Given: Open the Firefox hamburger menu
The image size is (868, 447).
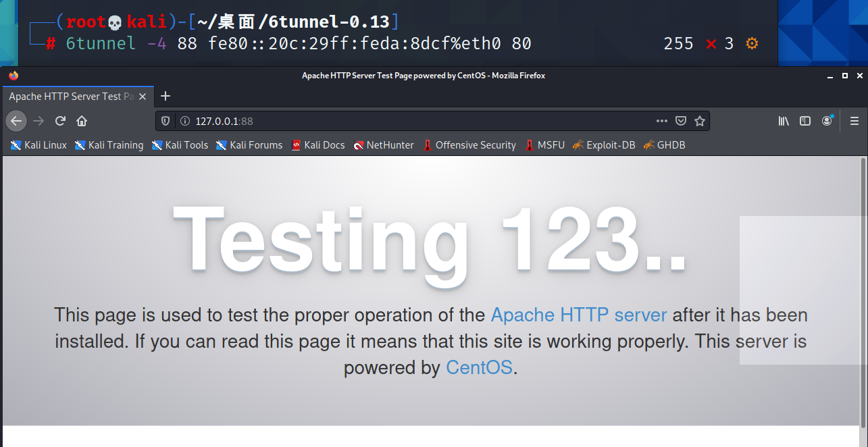Looking at the screenshot, I should (x=854, y=121).
